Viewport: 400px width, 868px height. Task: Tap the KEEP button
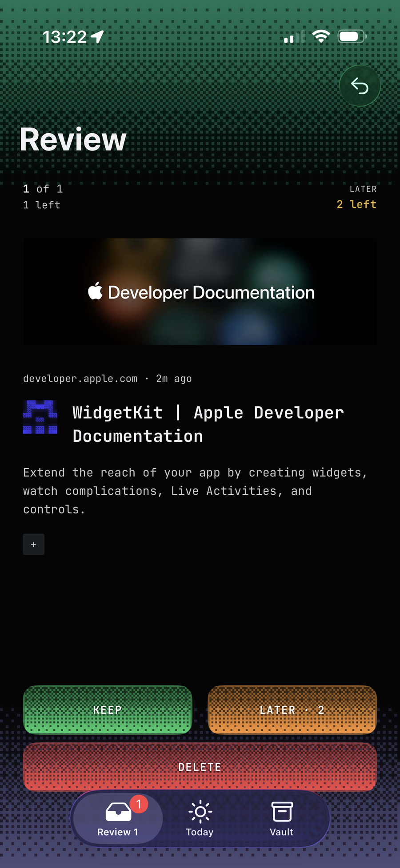click(x=108, y=709)
